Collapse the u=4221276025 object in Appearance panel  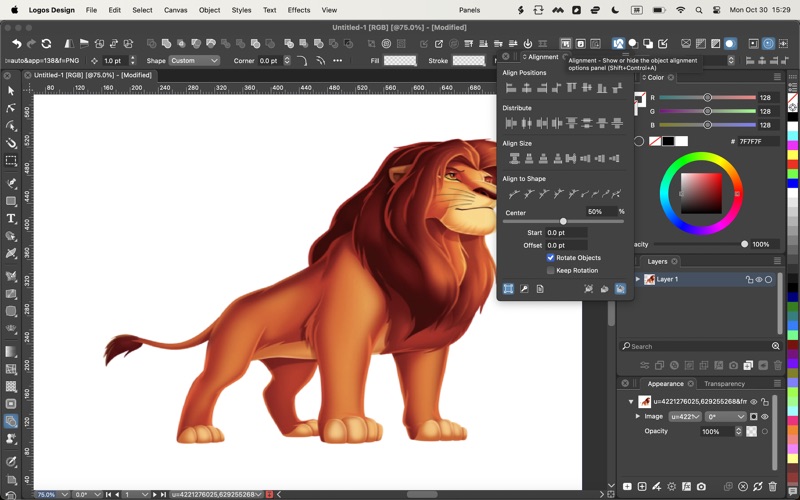pos(631,402)
